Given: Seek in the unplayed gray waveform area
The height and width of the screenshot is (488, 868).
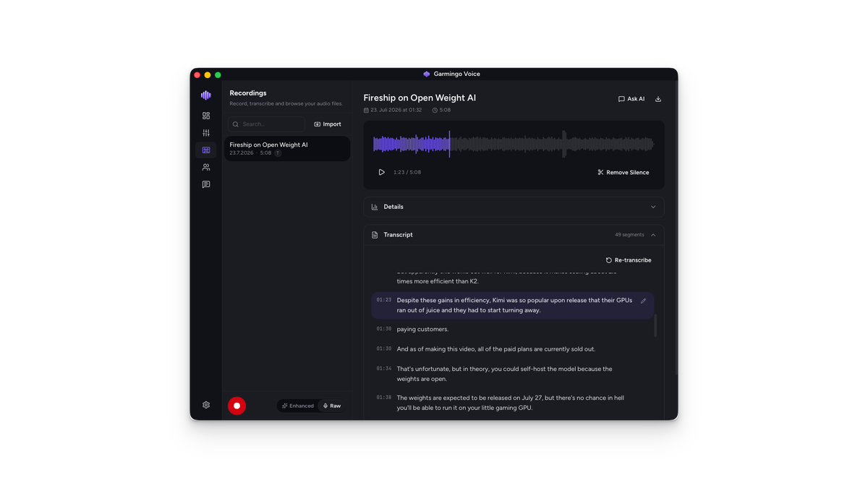Looking at the screenshot, I should [x=552, y=144].
